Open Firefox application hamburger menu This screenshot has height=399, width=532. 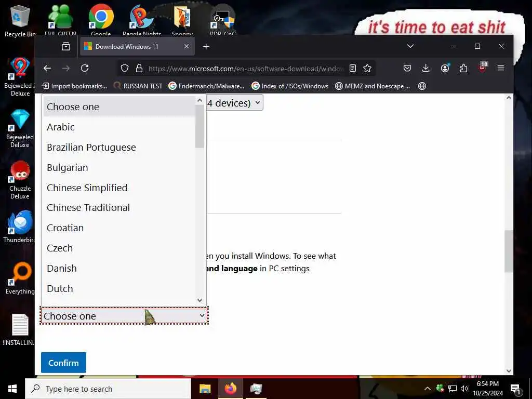500,68
